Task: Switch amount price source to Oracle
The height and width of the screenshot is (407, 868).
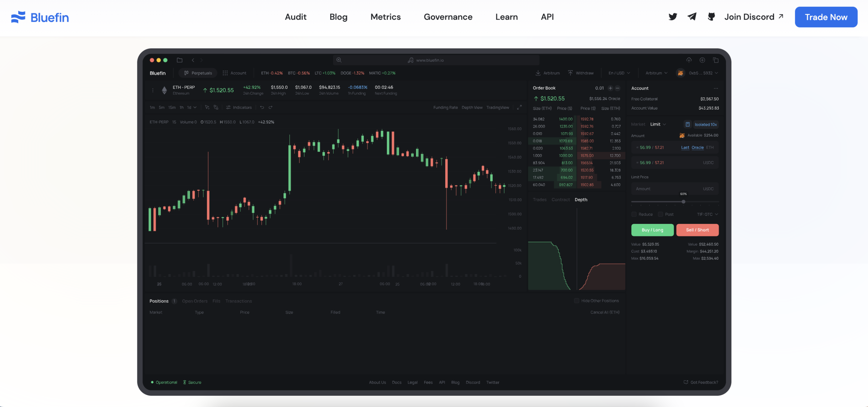Action: 697,148
